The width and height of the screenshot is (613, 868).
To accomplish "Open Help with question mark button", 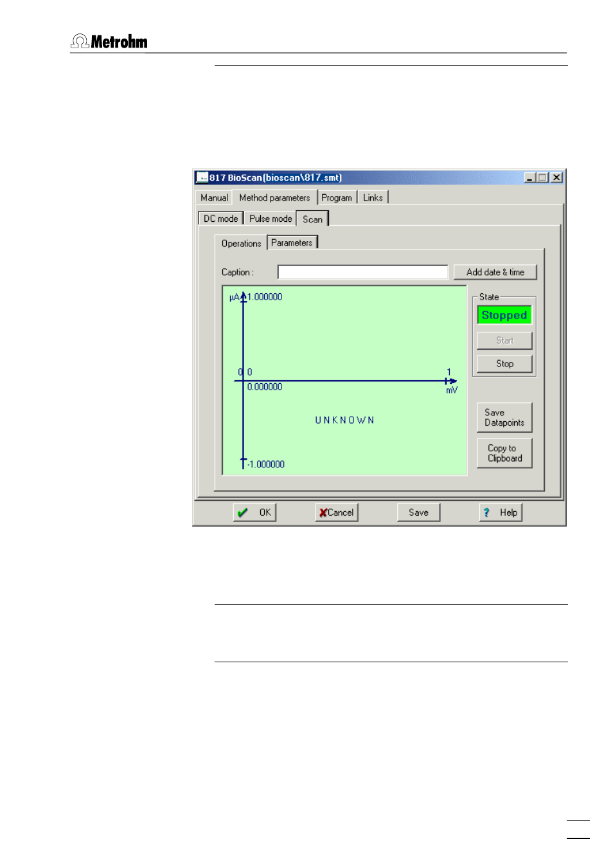I will coord(501,512).
